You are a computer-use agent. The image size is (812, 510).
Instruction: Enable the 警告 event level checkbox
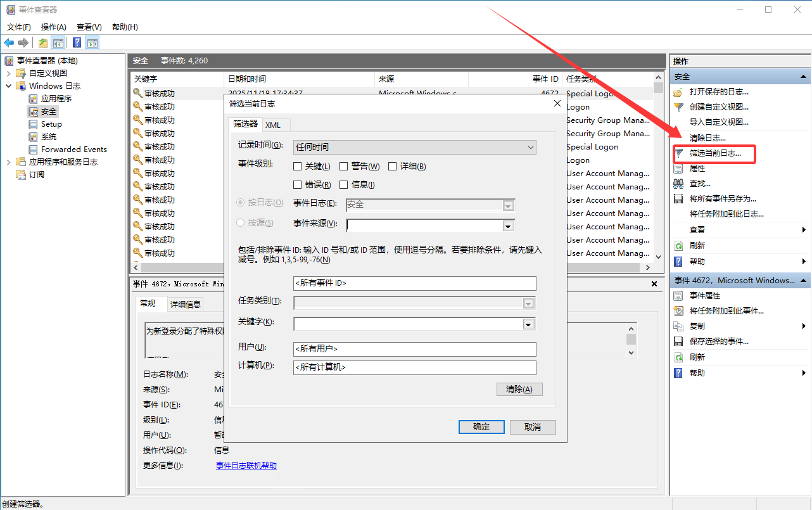344,167
